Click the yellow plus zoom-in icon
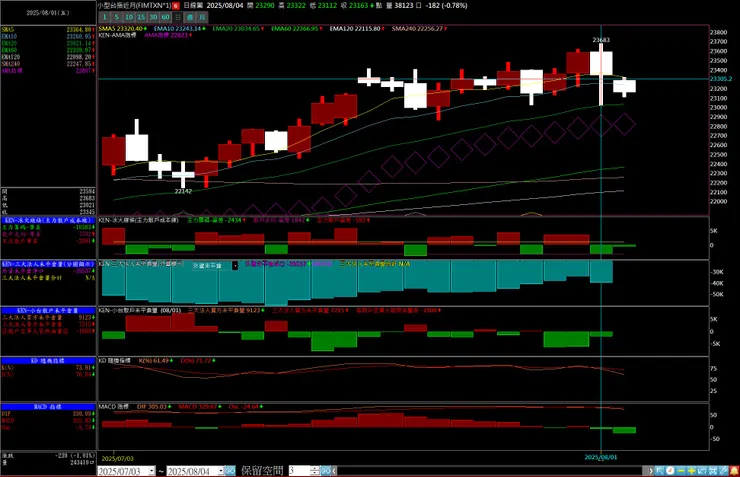The height and width of the screenshot is (477, 740). 691,470
